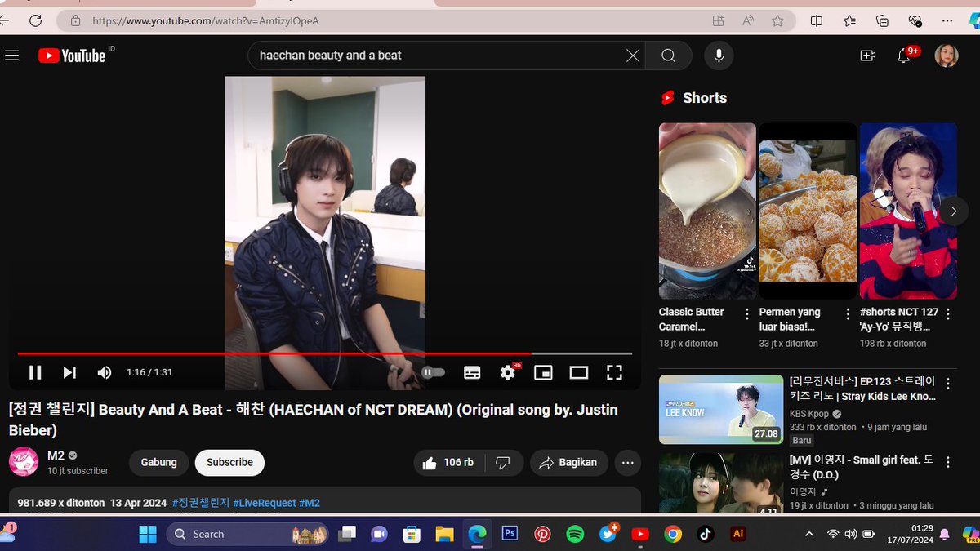The height and width of the screenshot is (551, 980).
Task: Go to YouTube home via logo
Action: point(72,56)
